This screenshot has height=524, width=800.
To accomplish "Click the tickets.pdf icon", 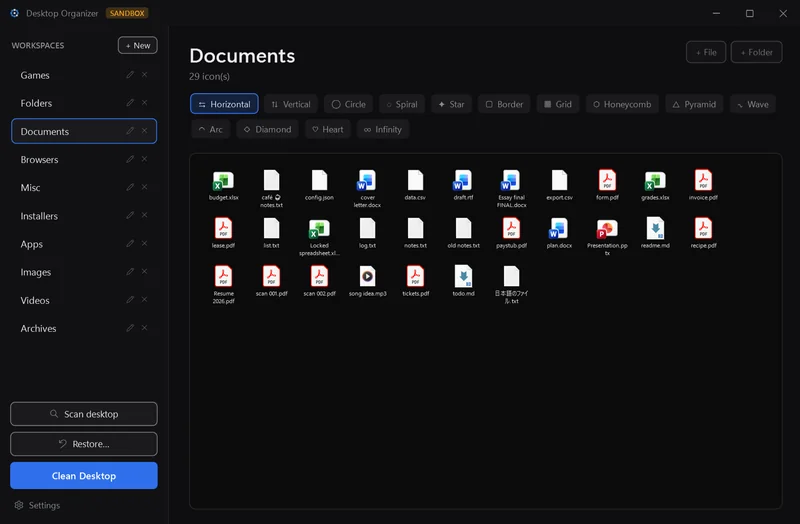I will tap(415, 277).
